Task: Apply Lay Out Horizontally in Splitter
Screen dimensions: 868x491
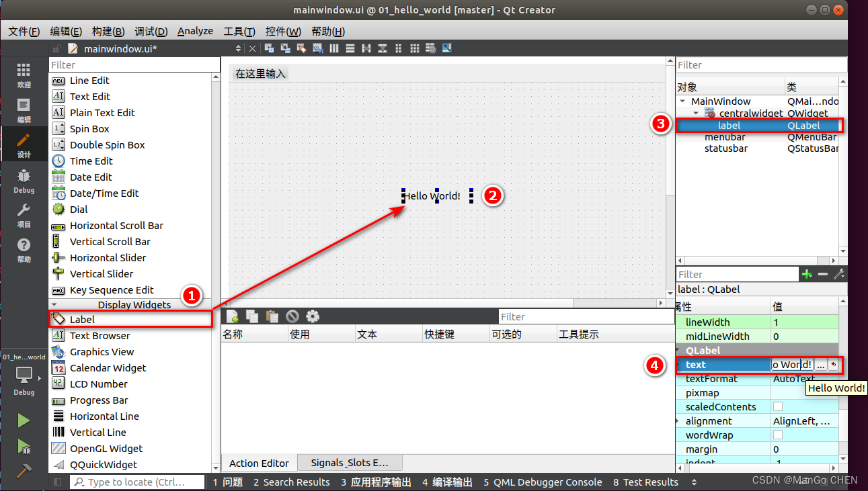Action: click(366, 48)
